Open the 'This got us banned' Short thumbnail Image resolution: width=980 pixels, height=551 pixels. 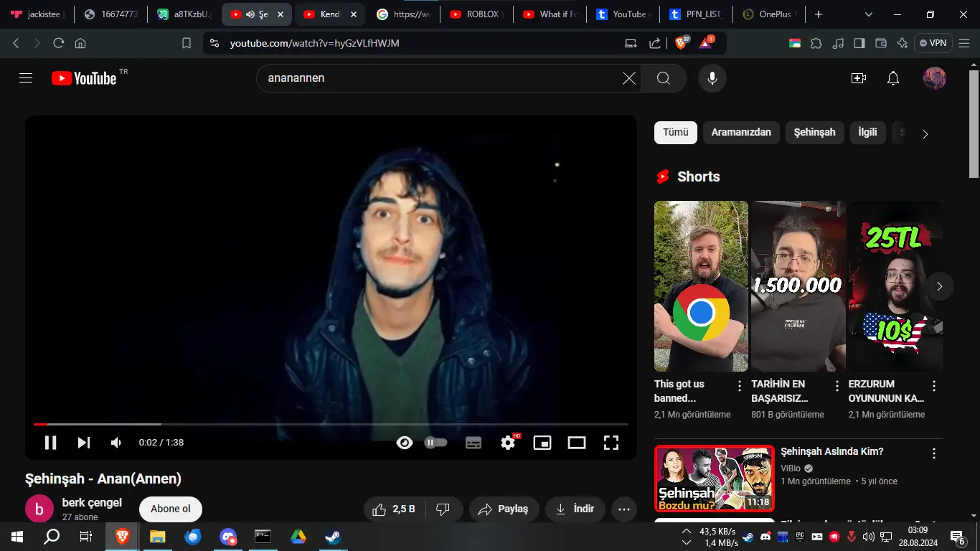[701, 286]
